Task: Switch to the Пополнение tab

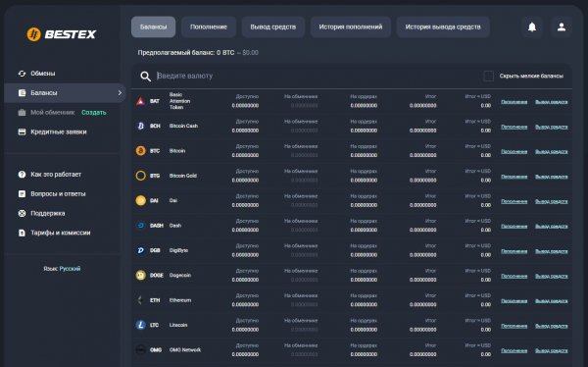Action: click(x=209, y=27)
